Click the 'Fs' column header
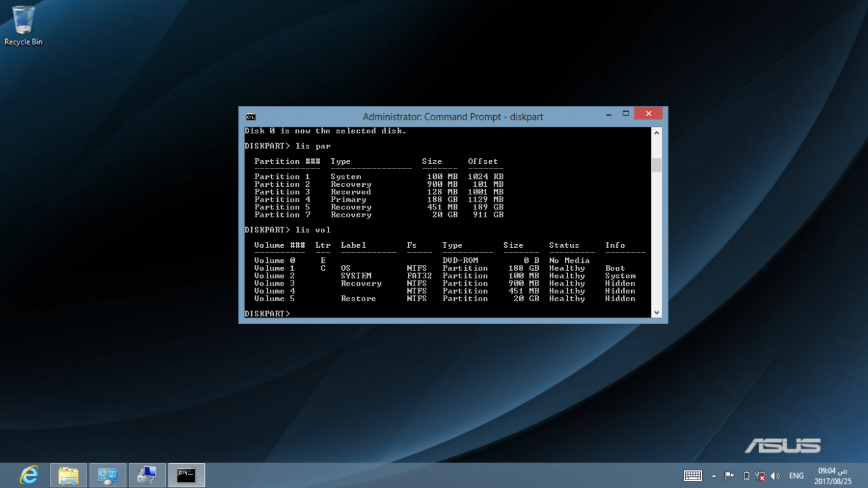 [x=412, y=245]
